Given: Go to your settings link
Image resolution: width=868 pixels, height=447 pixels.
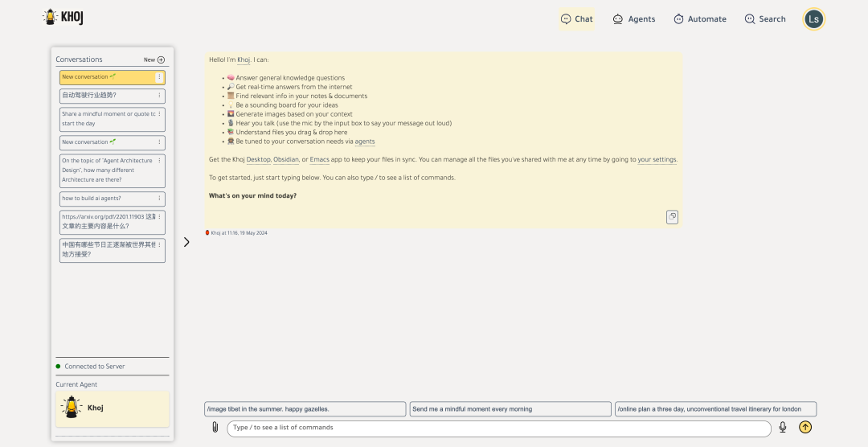Looking at the screenshot, I should point(657,160).
